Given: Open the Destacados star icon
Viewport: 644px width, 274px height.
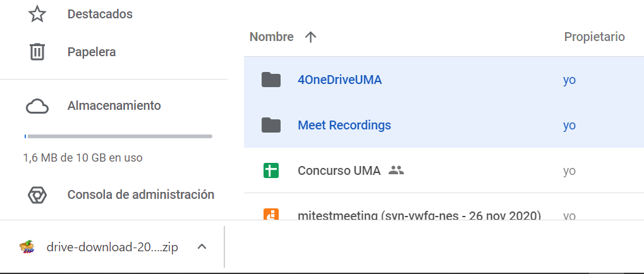Looking at the screenshot, I should pyautogui.click(x=37, y=14).
